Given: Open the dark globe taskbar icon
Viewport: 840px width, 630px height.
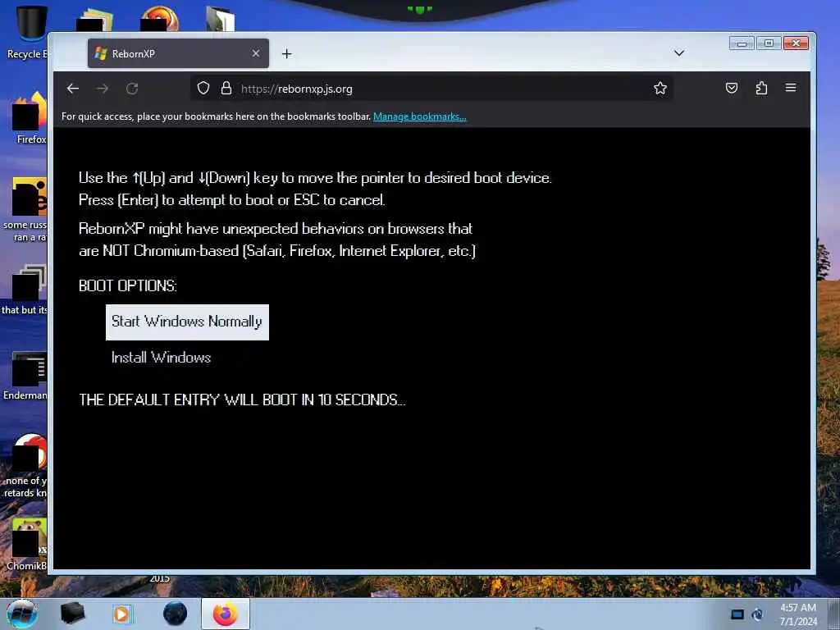Looking at the screenshot, I should [175, 614].
